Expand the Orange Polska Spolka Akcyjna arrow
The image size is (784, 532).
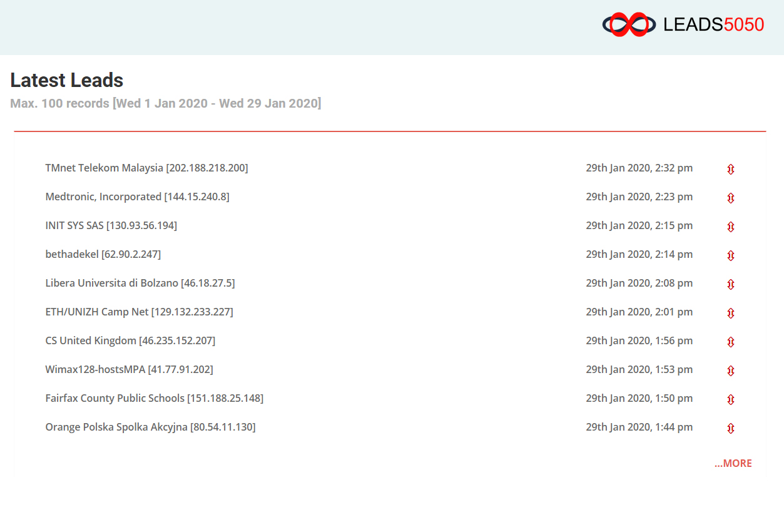(731, 428)
